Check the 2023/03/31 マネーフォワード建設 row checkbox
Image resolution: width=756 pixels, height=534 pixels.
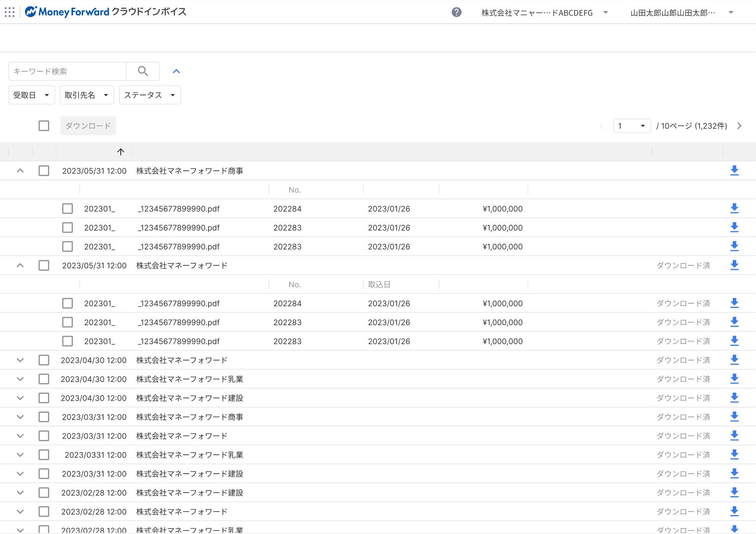click(44, 474)
